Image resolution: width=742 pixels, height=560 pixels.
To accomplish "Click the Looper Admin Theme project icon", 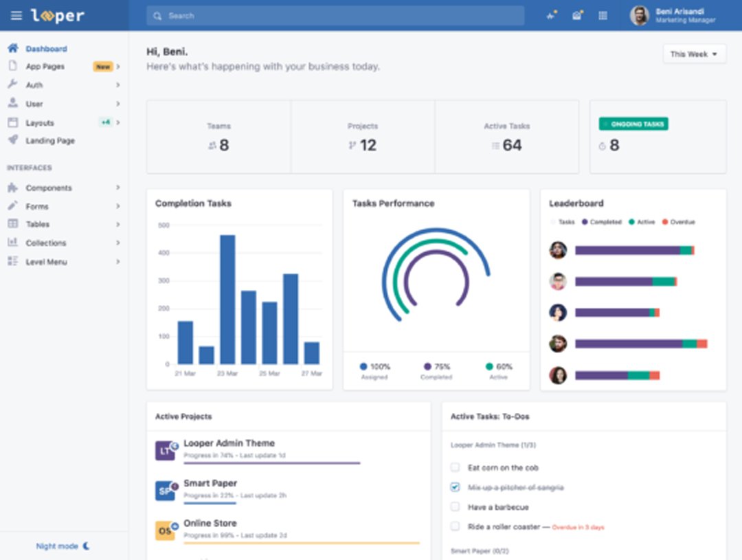I will [165, 451].
